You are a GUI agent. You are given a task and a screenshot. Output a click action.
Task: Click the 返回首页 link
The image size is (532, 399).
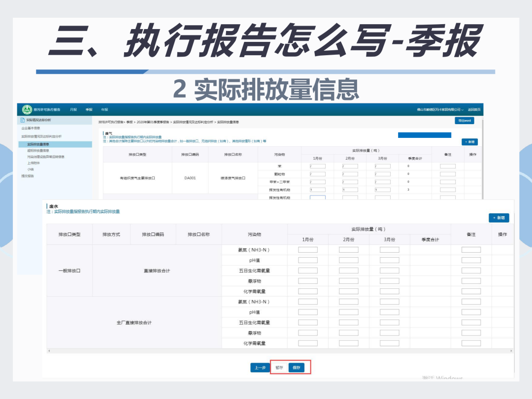tap(474, 109)
